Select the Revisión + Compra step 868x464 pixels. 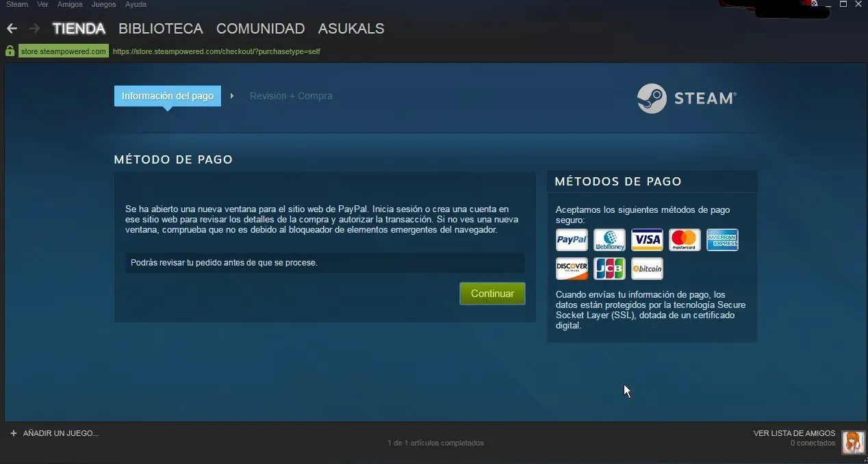tap(291, 96)
